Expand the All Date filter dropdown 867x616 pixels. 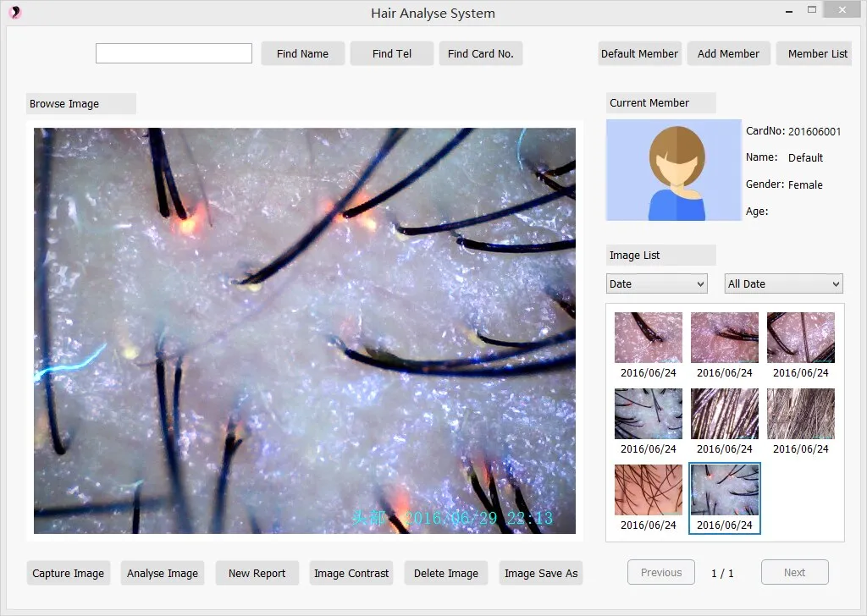point(783,284)
